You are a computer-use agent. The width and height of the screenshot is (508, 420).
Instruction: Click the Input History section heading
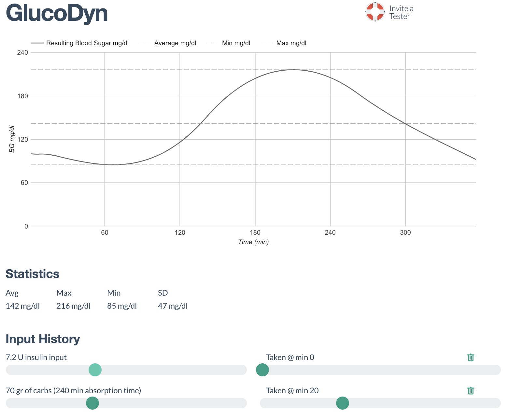click(43, 339)
